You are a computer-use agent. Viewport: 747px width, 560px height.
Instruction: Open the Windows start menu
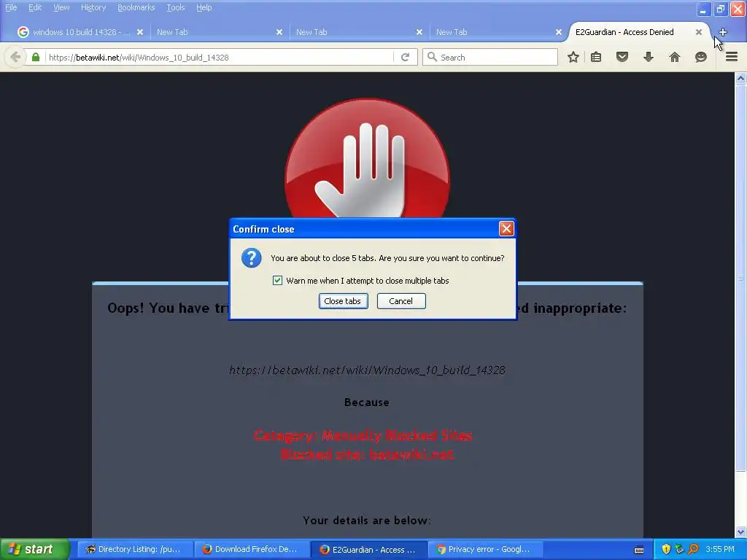(34, 550)
